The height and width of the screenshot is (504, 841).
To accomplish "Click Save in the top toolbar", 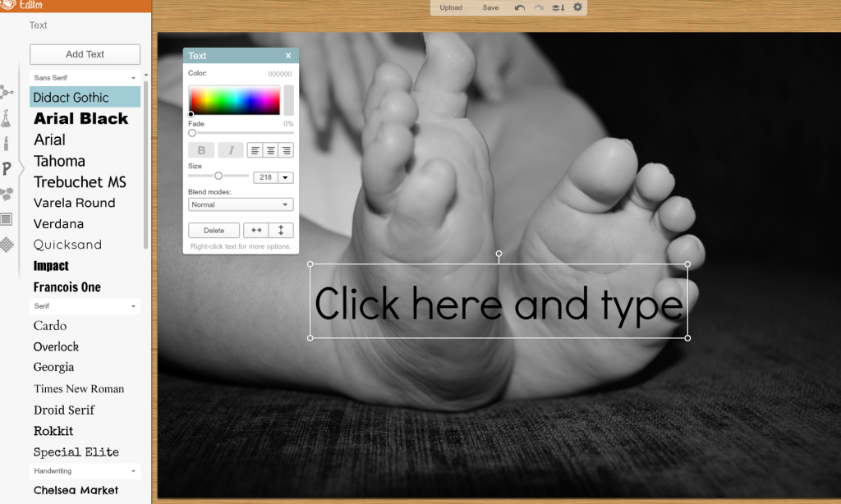I will pyautogui.click(x=490, y=7).
